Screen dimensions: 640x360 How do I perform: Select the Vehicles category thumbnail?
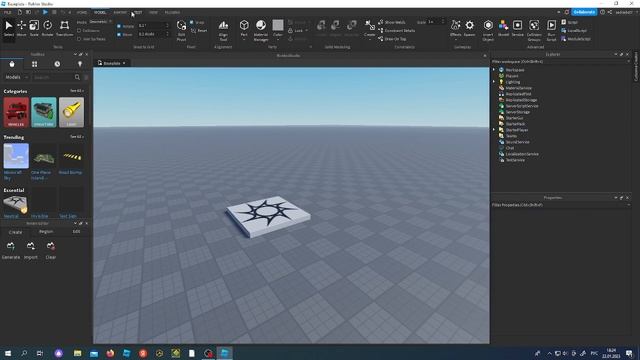click(16, 112)
